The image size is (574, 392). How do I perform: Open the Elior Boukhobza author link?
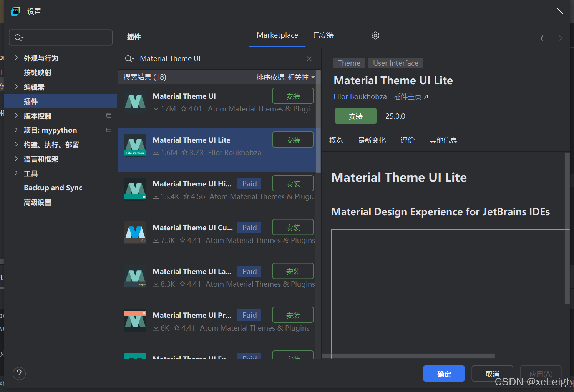pyautogui.click(x=360, y=97)
